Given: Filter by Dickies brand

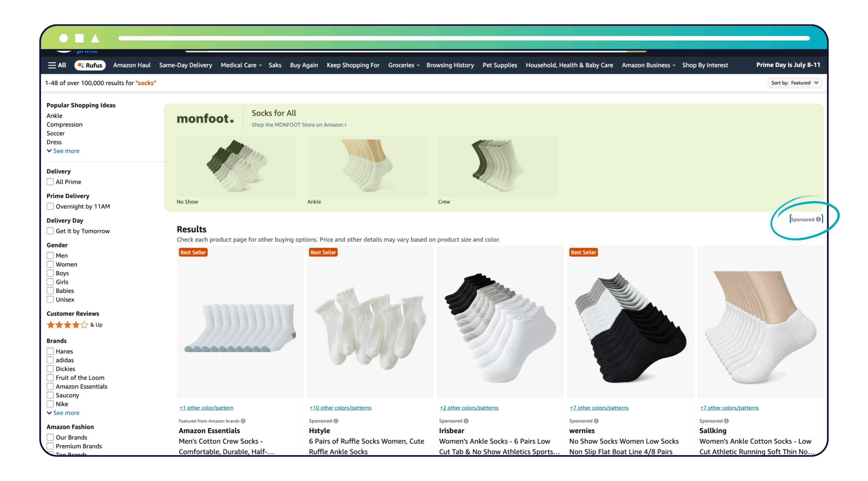Looking at the screenshot, I should pos(50,369).
